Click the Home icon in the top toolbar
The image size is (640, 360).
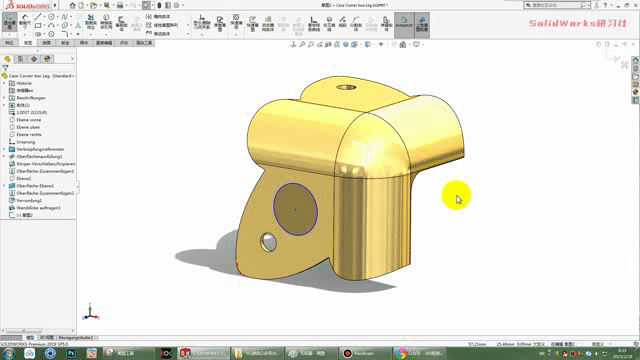tap(72, 5)
